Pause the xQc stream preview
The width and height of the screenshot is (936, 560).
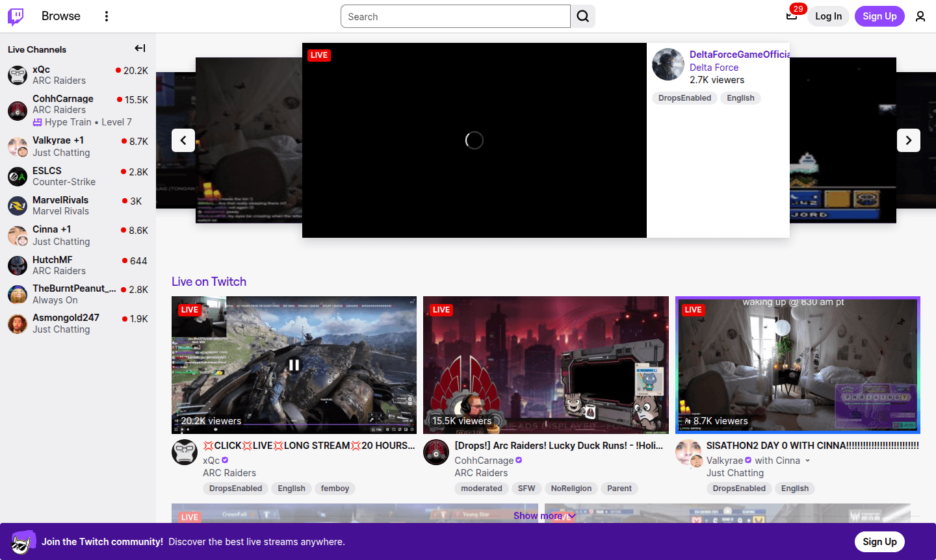(294, 364)
